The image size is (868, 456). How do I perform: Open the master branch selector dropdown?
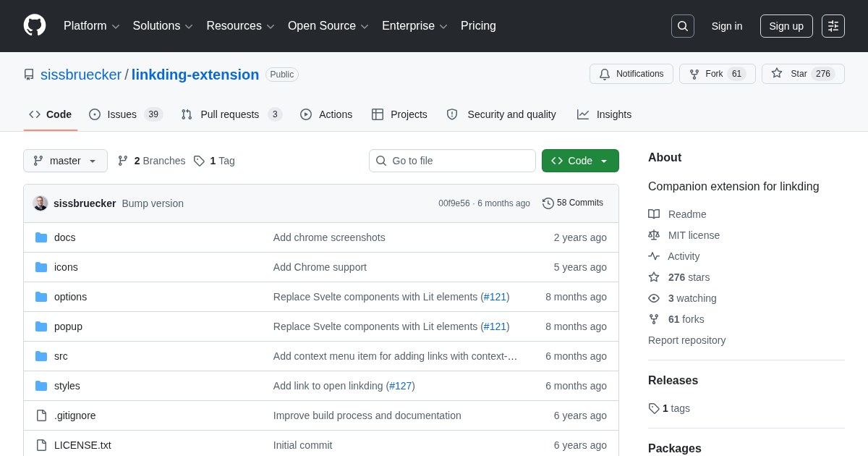point(65,161)
